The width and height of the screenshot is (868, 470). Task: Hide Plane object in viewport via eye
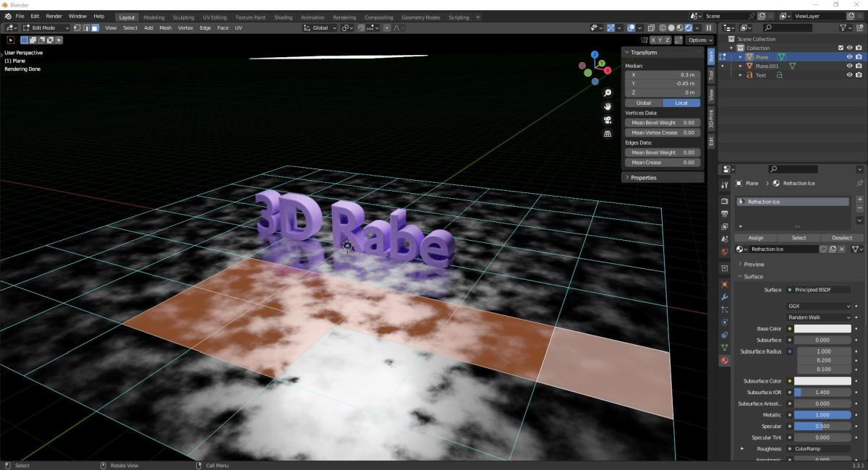coord(849,56)
